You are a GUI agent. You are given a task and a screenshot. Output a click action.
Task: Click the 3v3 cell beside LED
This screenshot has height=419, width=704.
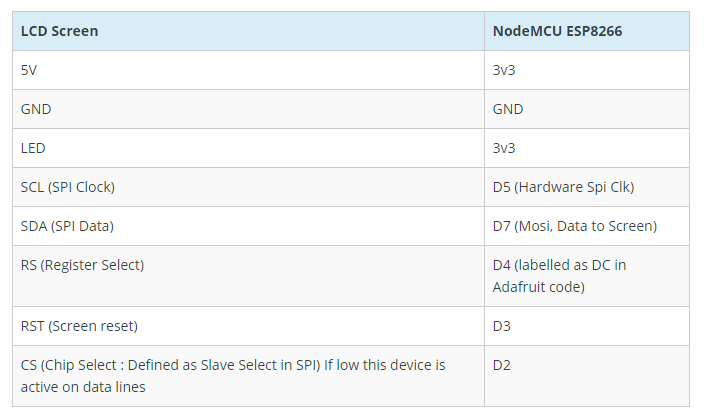587,148
